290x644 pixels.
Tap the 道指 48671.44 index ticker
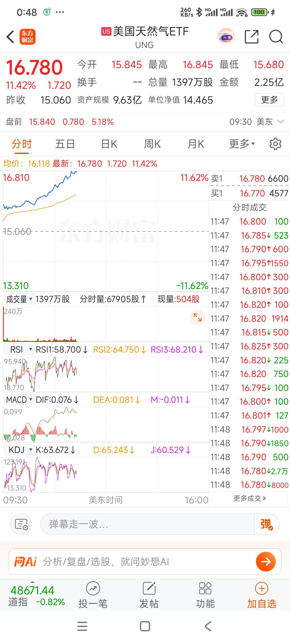[37, 596]
